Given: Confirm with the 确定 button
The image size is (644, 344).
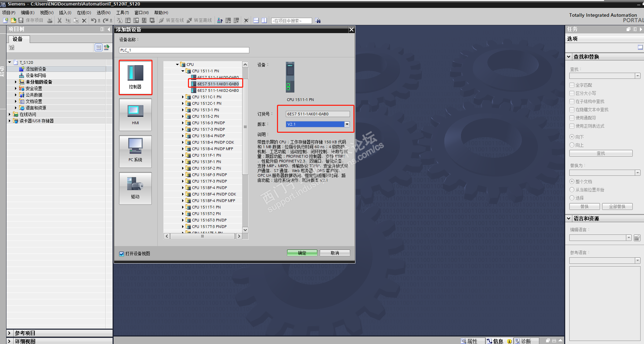Looking at the screenshot, I should coord(302,253).
